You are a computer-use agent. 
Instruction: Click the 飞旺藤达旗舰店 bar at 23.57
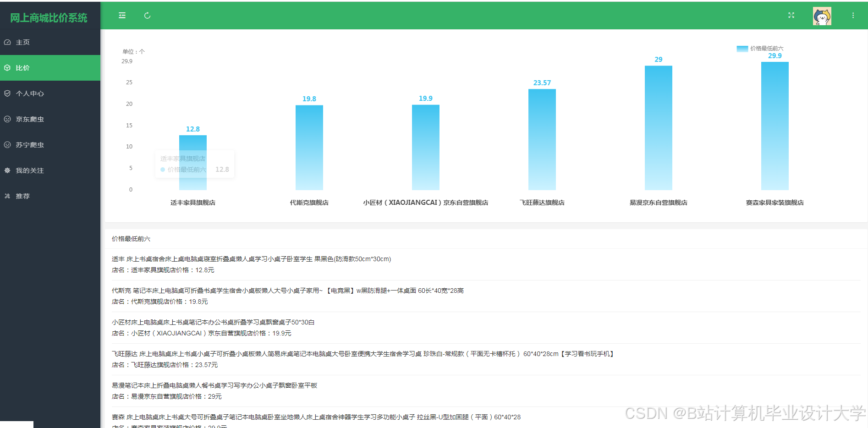coord(542,140)
